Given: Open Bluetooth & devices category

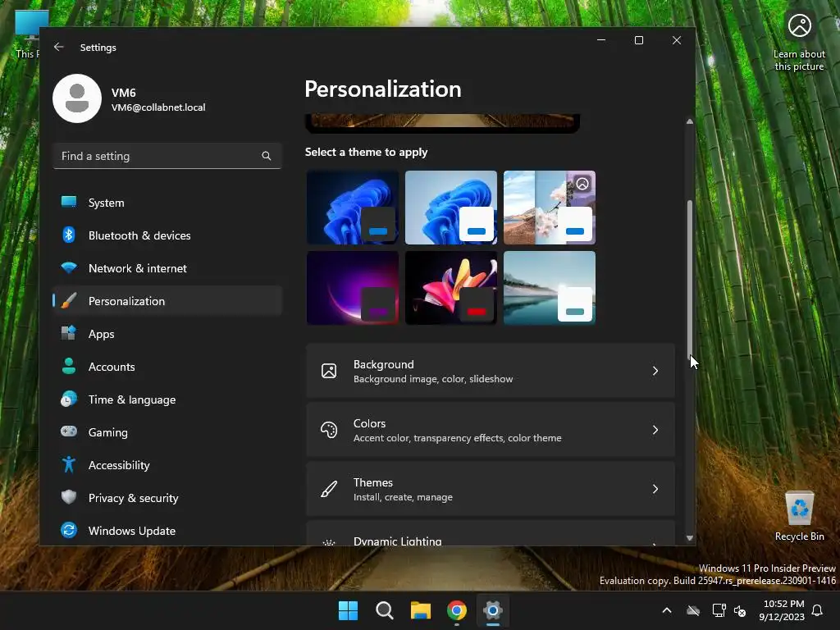Looking at the screenshot, I should 167,235.
